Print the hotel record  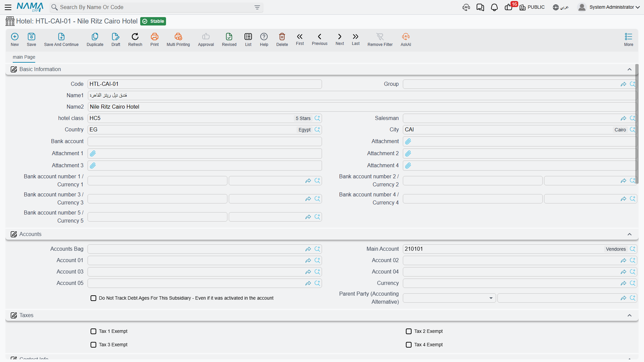click(x=155, y=40)
